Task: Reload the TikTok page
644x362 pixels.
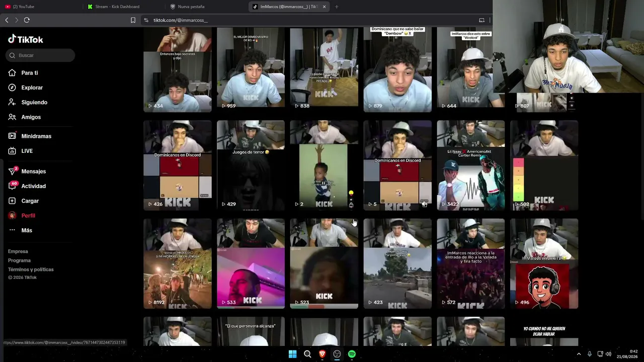Action: (27, 20)
